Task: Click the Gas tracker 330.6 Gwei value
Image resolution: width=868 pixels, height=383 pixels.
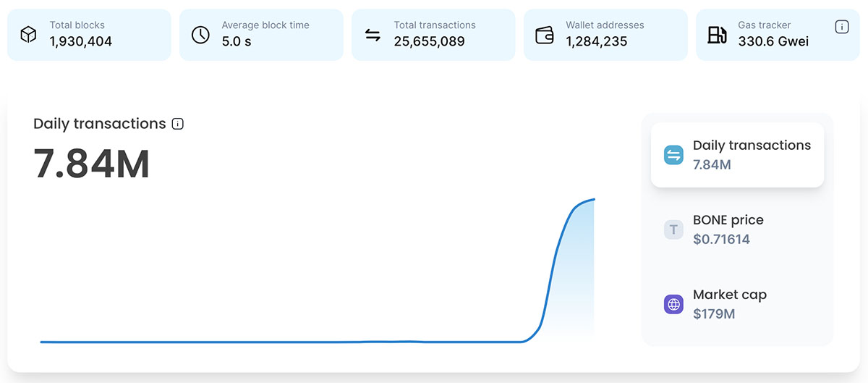Action: 773,41
